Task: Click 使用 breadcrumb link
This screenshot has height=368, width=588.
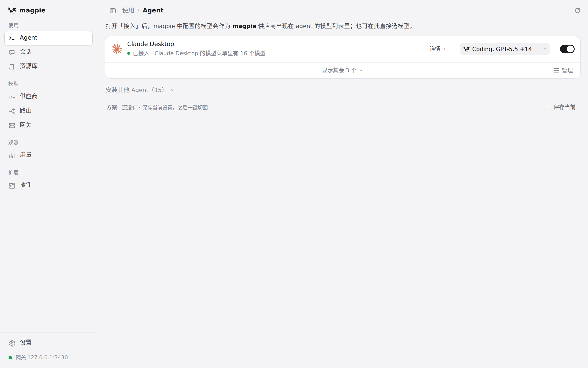Action: pos(128,10)
